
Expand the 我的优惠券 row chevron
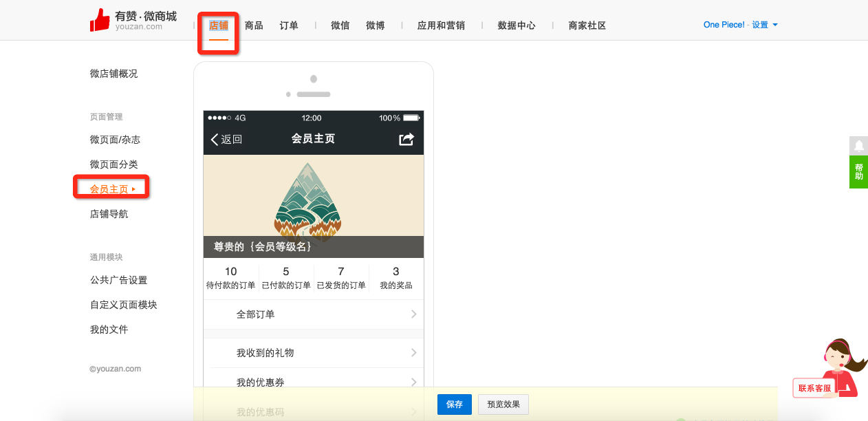pyautogui.click(x=413, y=382)
